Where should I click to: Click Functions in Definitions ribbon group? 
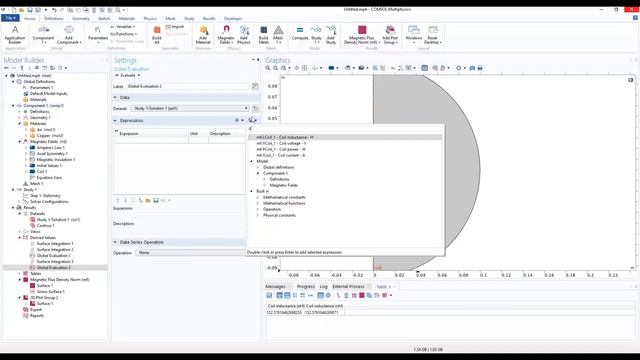pos(124,34)
